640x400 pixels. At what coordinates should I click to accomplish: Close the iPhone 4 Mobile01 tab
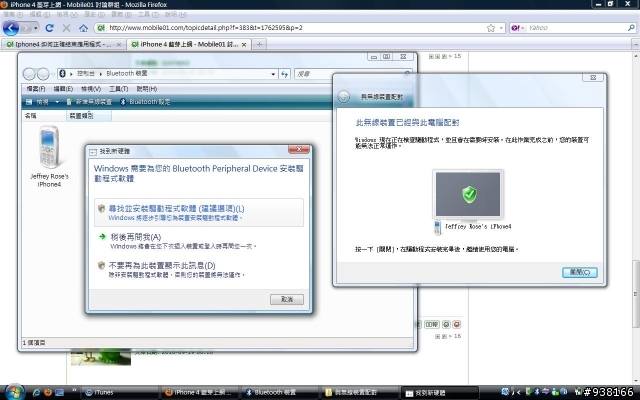click(244, 44)
